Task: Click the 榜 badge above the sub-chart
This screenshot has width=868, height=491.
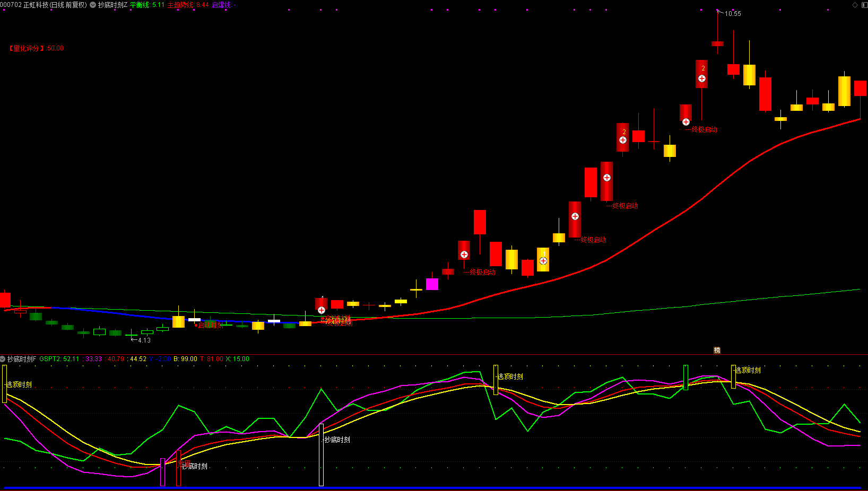Action: (717, 350)
